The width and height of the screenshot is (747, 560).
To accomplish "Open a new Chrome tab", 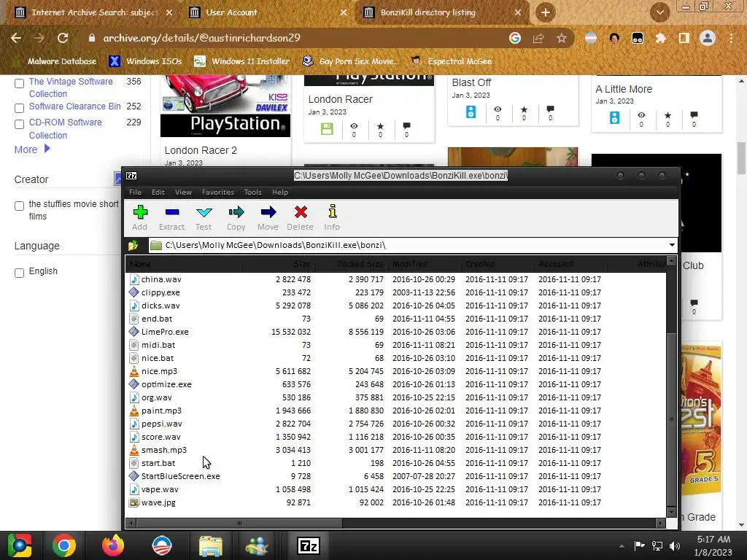I will point(546,12).
